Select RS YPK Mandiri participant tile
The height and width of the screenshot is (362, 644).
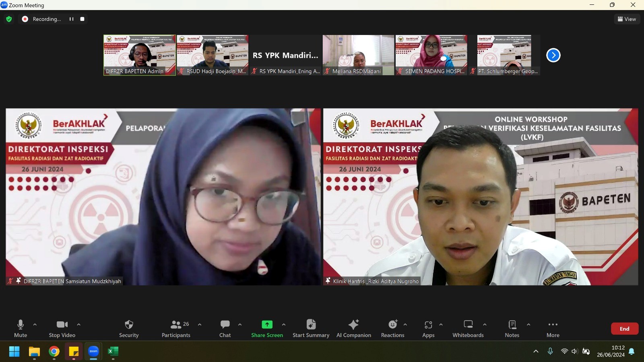coord(285,55)
